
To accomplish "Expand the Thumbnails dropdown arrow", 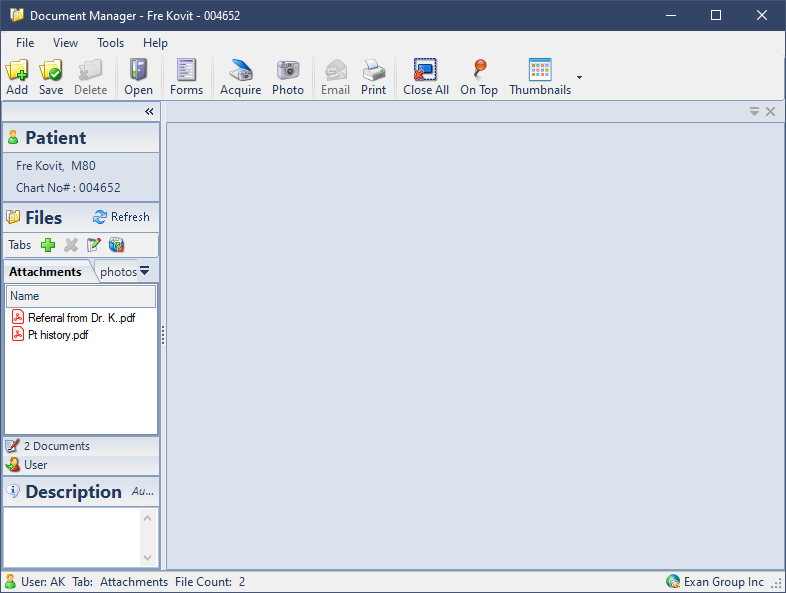I will pos(579,77).
